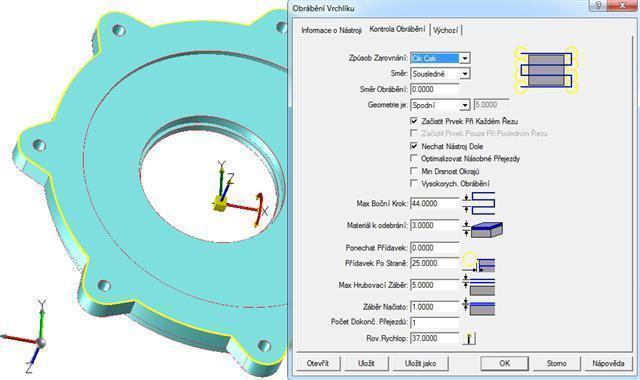Screen dimensions: 640x380
Task: Switch to the Informace o Nástroji tab
Action: point(331,30)
